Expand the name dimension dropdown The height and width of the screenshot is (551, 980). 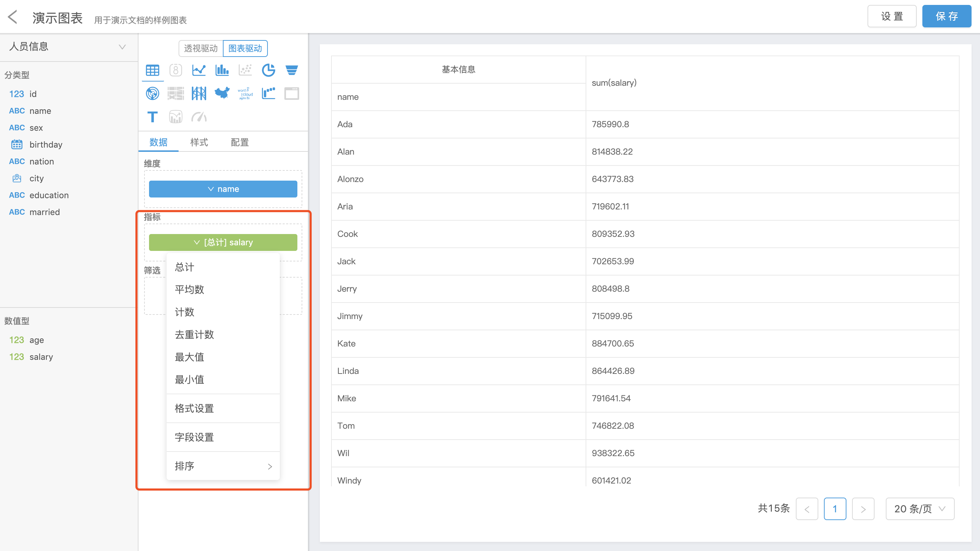[x=223, y=189]
